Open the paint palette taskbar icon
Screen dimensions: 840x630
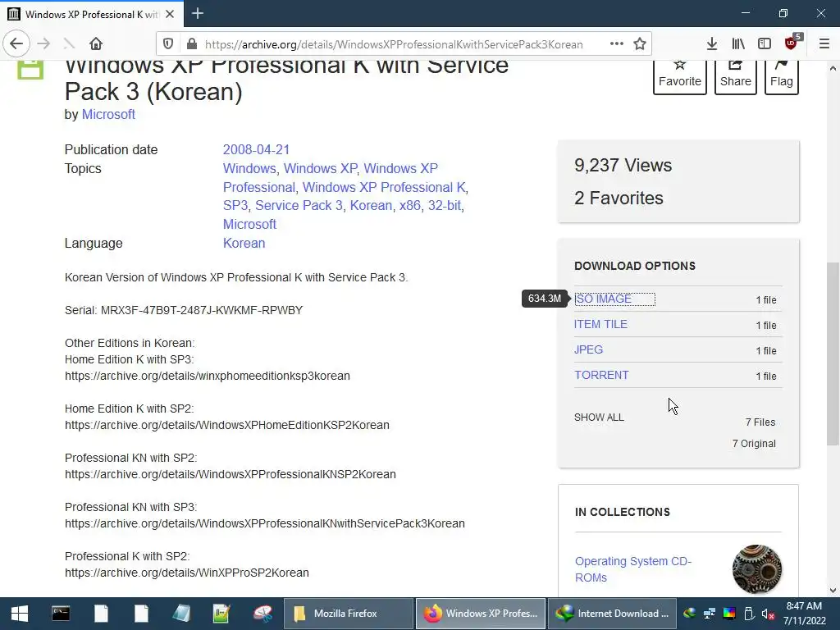(x=262, y=614)
